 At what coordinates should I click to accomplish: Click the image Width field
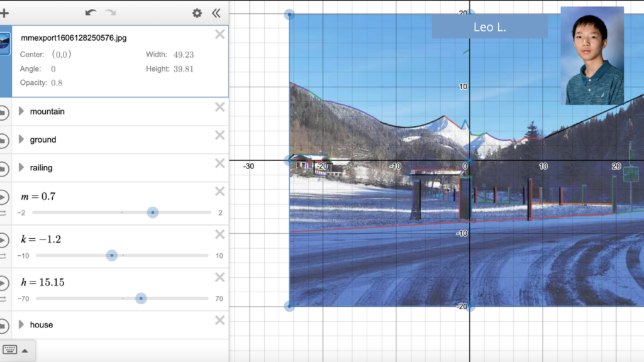[x=184, y=55]
